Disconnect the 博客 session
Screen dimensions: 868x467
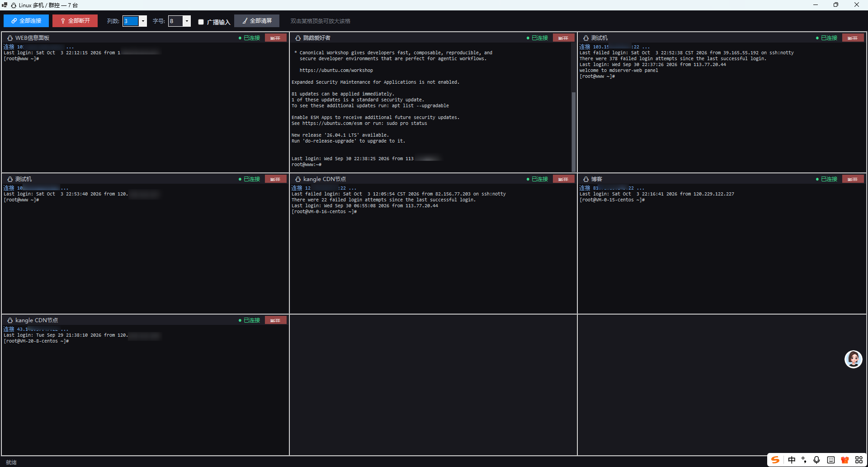pos(853,179)
